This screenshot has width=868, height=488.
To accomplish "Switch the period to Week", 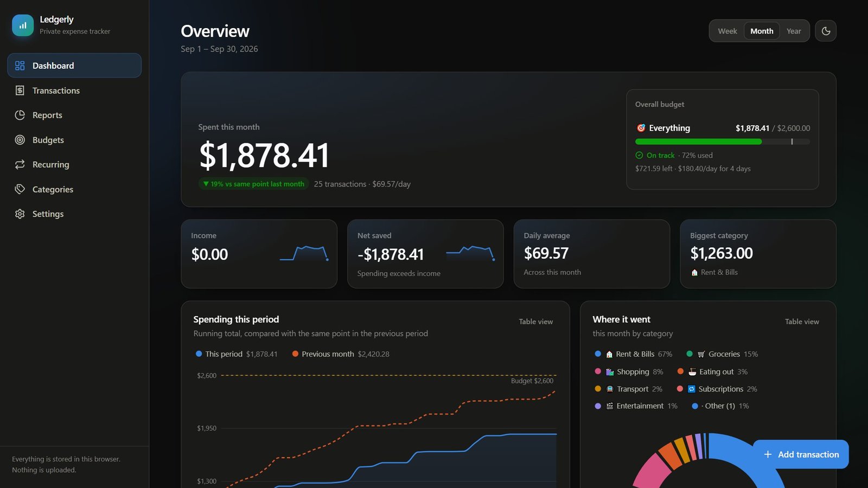I will pyautogui.click(x=727, y=31).
